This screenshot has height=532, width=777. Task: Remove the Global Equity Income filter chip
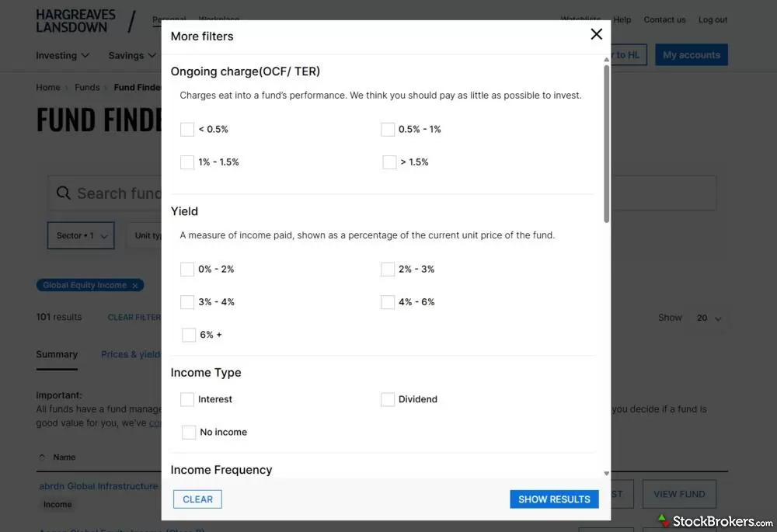[135, 285]
